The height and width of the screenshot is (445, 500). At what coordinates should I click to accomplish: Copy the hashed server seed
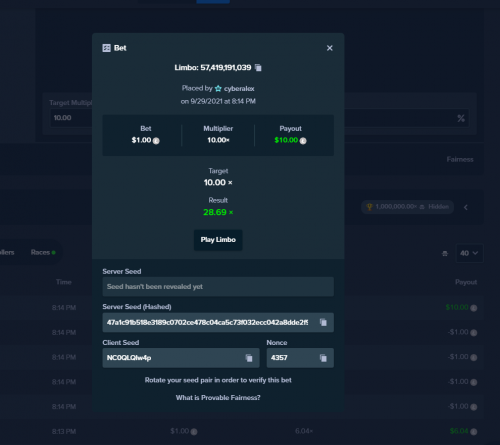click(323, 322)
